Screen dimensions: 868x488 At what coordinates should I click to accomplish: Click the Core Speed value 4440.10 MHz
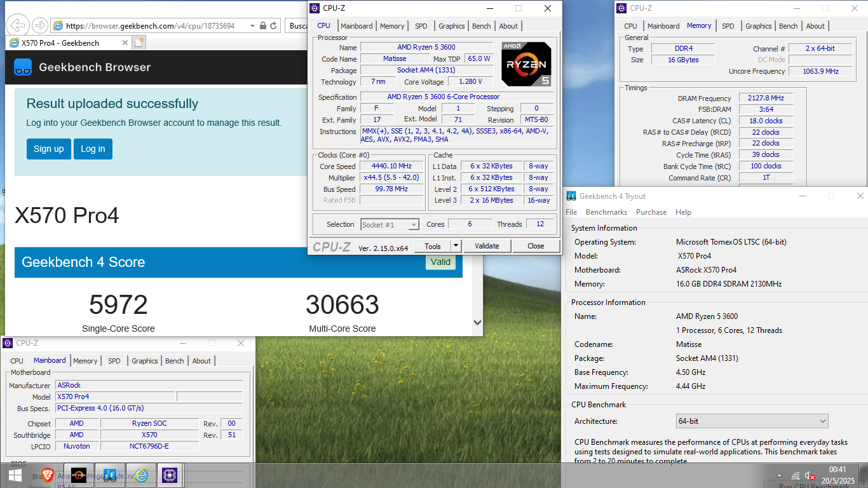pyautogui.click(x=392, y=166)
